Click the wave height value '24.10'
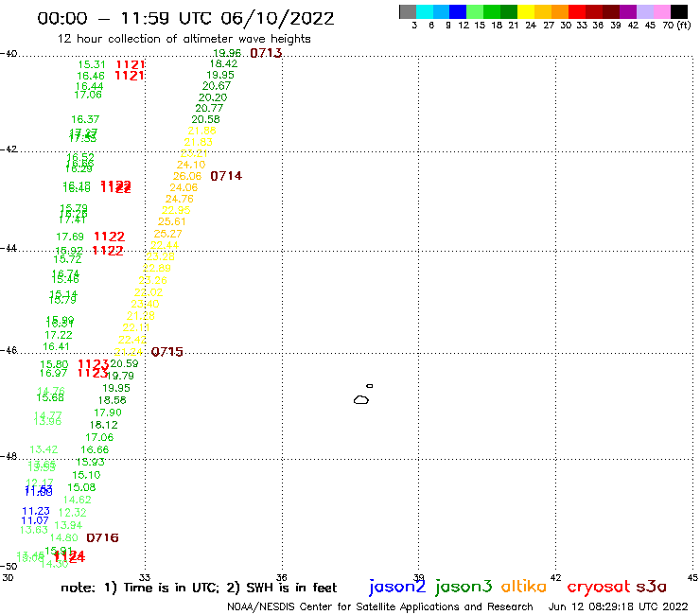This screenshot has height=615, width=700. click(x=191, y=165)
